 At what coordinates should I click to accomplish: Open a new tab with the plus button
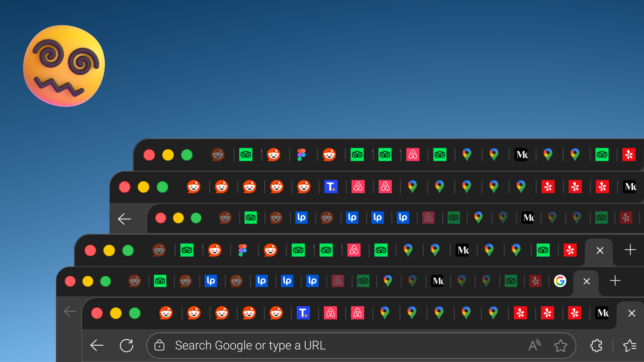[615, 281]
